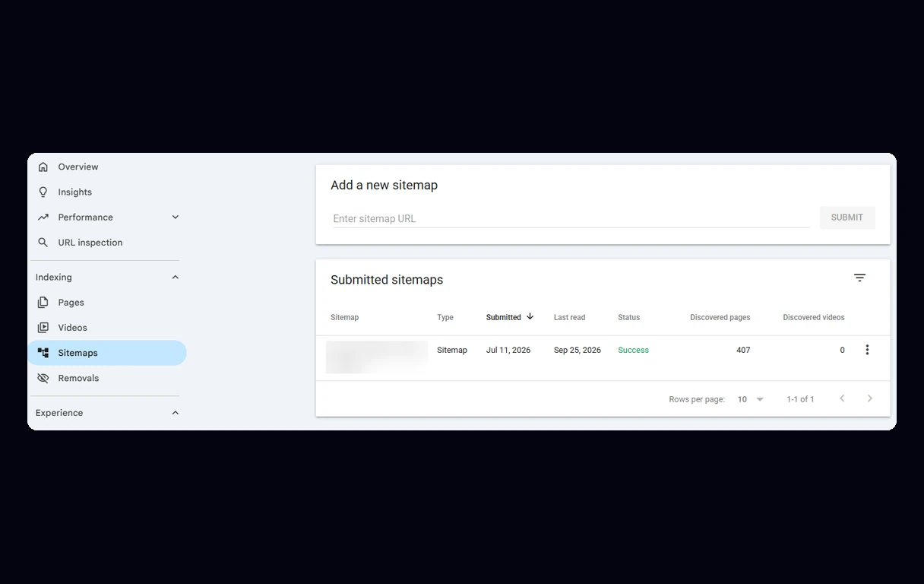Collapse the Indexing section

(x=176, y=277)
